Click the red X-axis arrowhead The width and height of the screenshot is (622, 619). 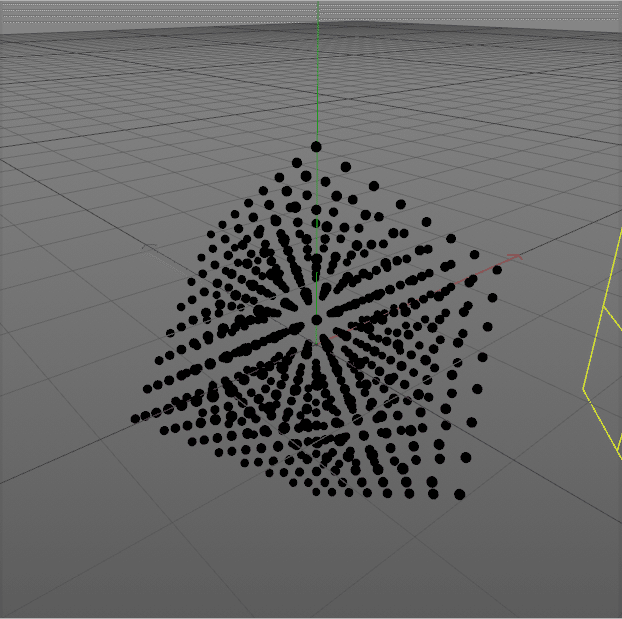516,257
